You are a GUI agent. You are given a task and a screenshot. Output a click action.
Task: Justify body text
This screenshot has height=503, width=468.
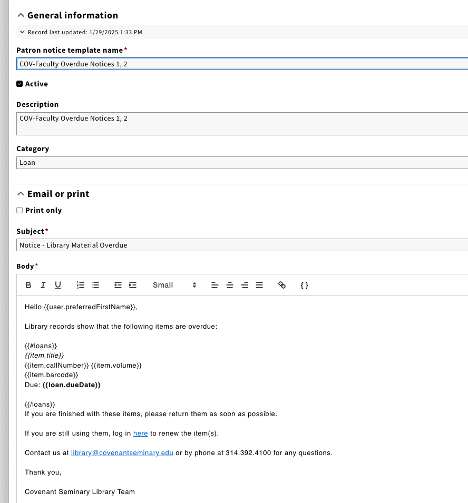click(259, 285)
